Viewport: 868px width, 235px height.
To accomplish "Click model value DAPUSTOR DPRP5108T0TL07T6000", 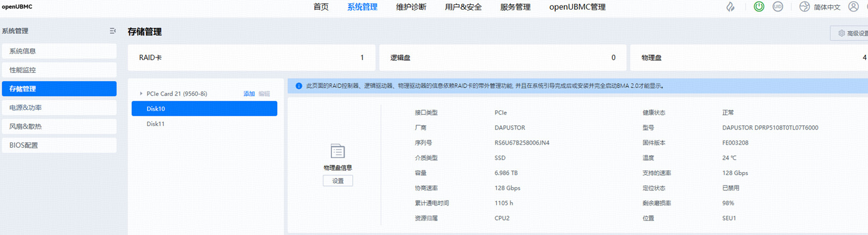I will pyautogui.click(x=770, y=128).
